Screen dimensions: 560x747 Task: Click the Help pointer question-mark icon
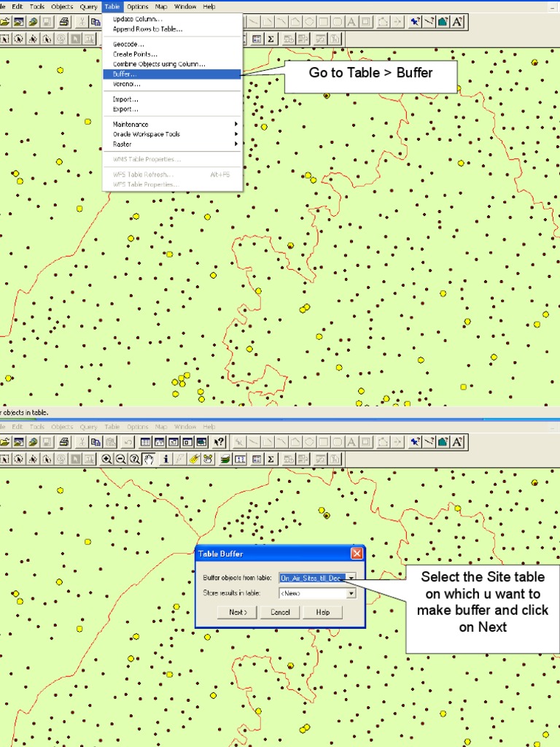(219, 442)
